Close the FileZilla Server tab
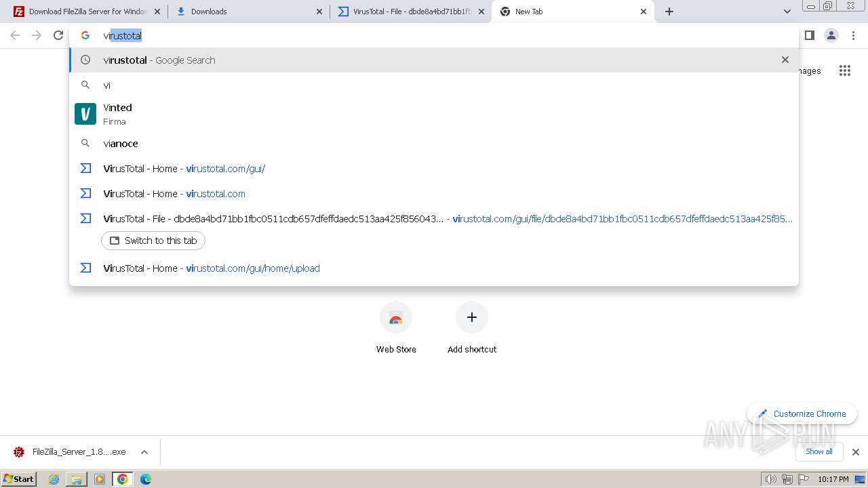Image resolution: width=868 pixels, height=488 pixels. [x=157, y=12]
